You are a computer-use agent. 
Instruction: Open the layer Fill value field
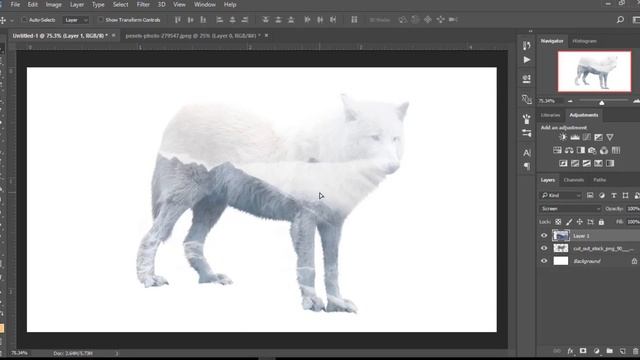[633, 222]
